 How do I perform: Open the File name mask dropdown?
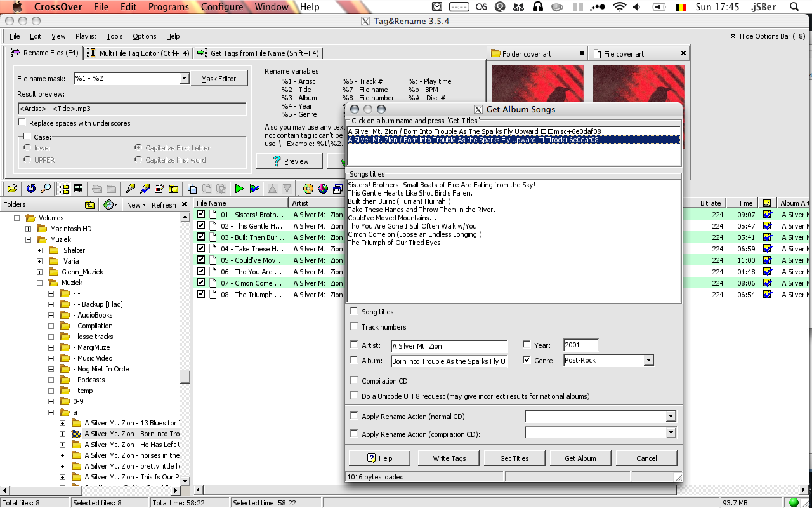pos(184,77)
